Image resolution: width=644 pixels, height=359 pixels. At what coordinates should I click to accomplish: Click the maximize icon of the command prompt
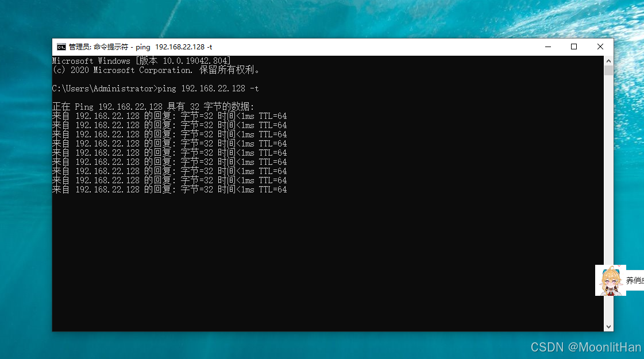[574, 47]
